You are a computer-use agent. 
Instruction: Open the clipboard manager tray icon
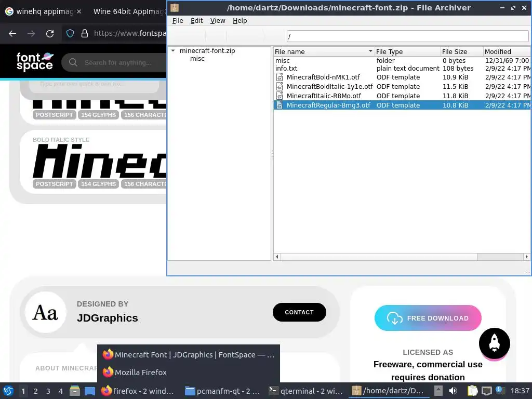pyautogui.click(x=472, y=391)
